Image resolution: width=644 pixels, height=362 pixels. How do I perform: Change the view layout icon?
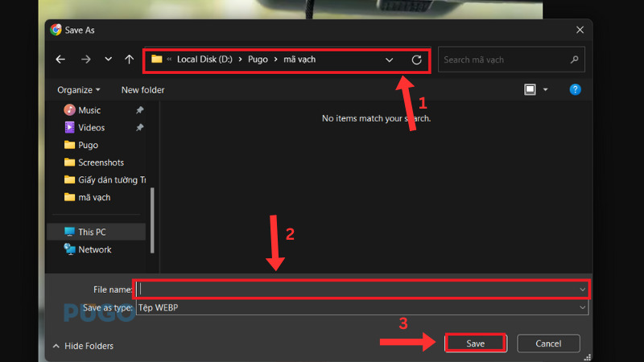[530, 89]
